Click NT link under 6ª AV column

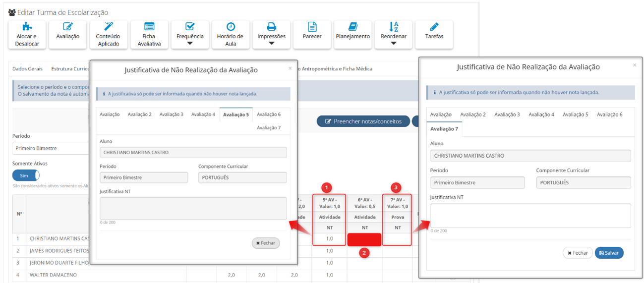point(364,228)
